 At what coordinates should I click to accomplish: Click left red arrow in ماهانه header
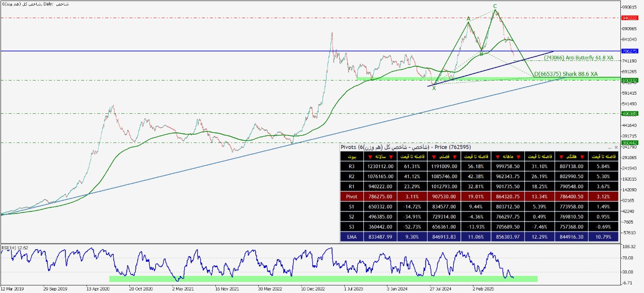click(x=499, y=157)
